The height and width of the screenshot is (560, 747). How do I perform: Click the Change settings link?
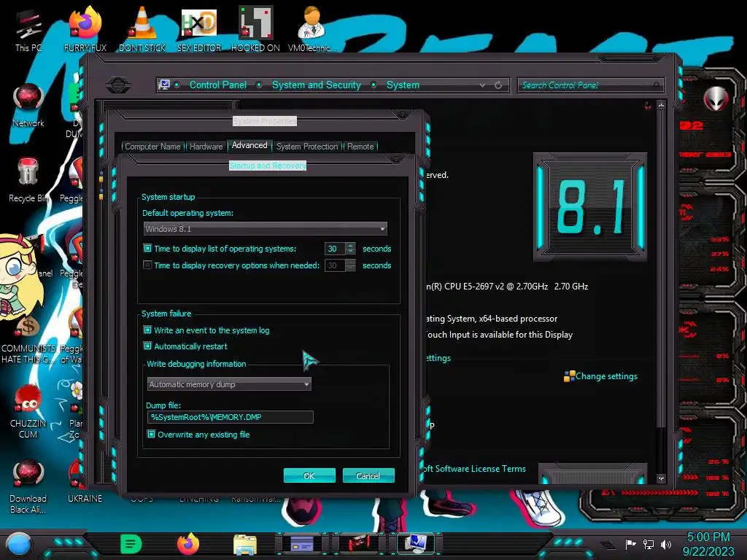tap(606, 376)
